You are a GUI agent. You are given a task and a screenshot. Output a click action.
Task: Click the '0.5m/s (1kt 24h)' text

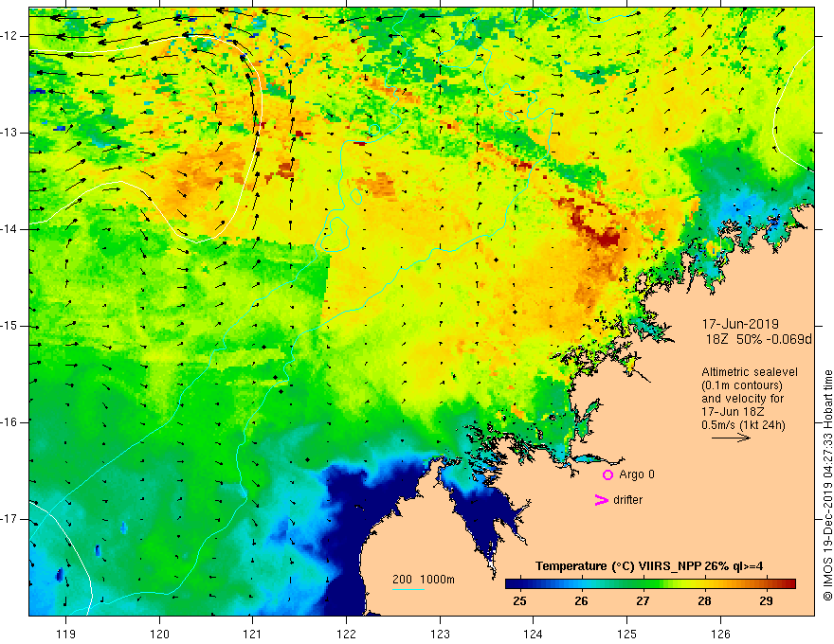[743, 425]
